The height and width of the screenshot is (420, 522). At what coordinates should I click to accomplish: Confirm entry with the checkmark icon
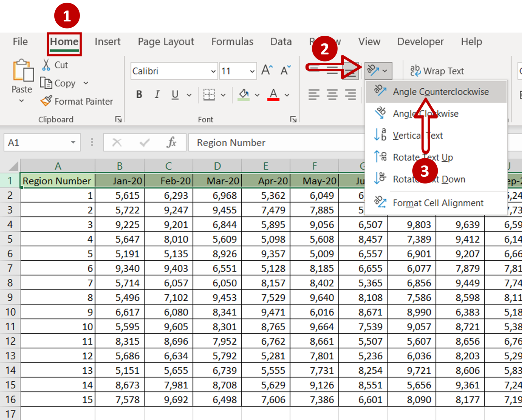click(x=144, y=142)
